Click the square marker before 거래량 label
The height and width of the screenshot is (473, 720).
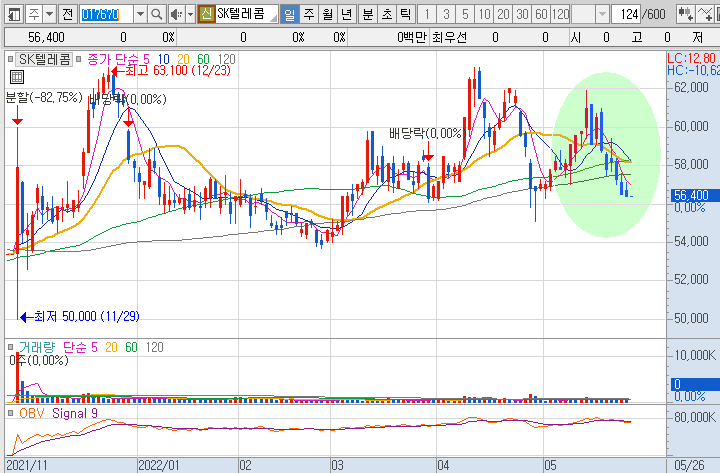tap(11, 348)
